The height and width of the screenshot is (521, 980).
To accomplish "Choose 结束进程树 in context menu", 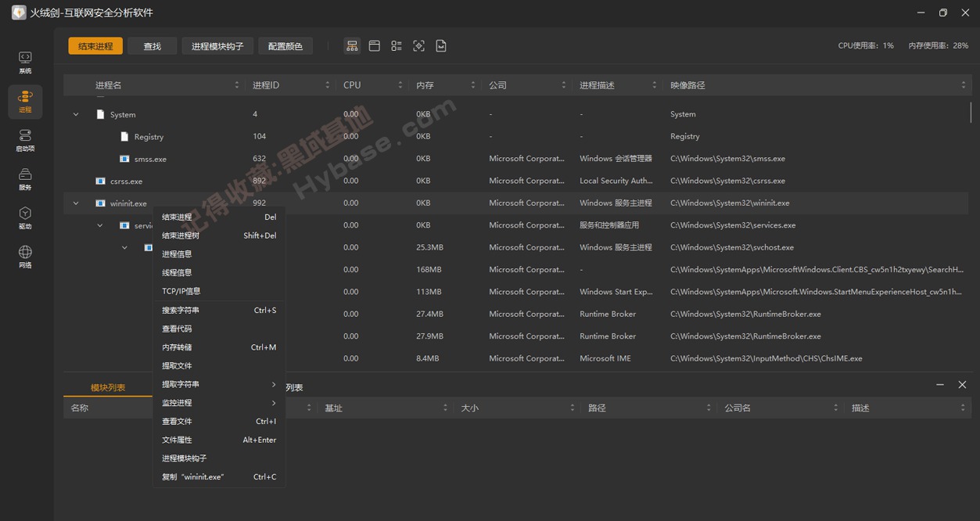I will tap(219, 235).
